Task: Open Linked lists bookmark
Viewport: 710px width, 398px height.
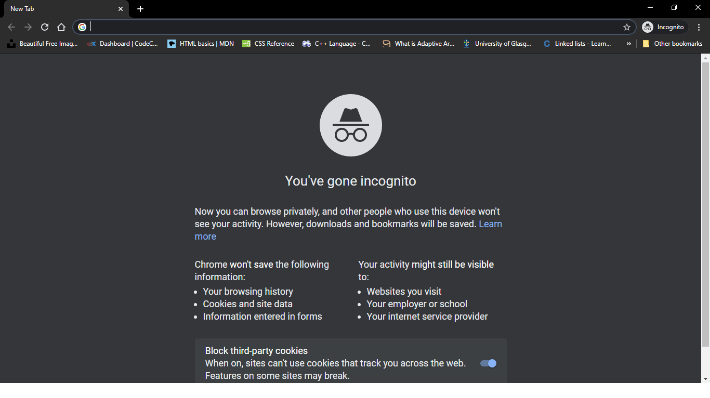Action: pos(577,43)
